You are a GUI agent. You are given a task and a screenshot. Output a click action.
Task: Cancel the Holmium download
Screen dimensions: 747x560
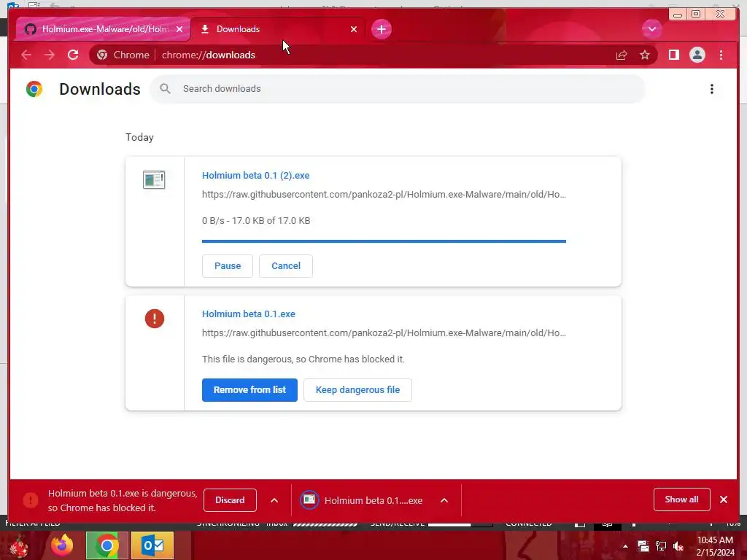(x=286, y=265)
